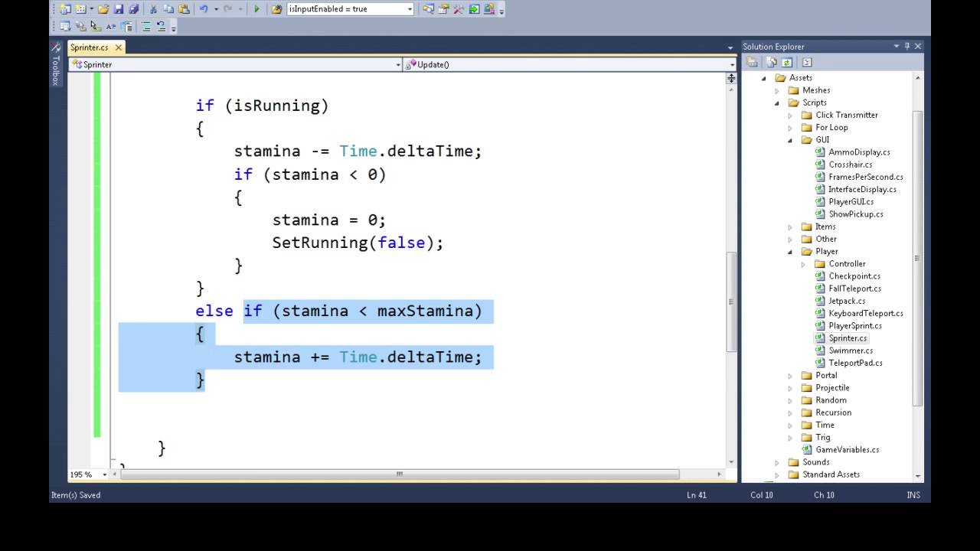Click the Display Word Completion icon
This screenshot has width=980, height=551.
(111, 26)
